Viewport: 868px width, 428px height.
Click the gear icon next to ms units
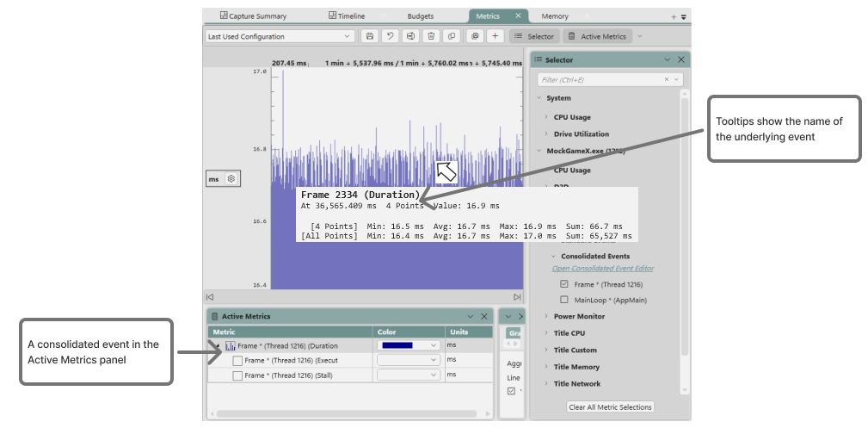coord(231,178)
